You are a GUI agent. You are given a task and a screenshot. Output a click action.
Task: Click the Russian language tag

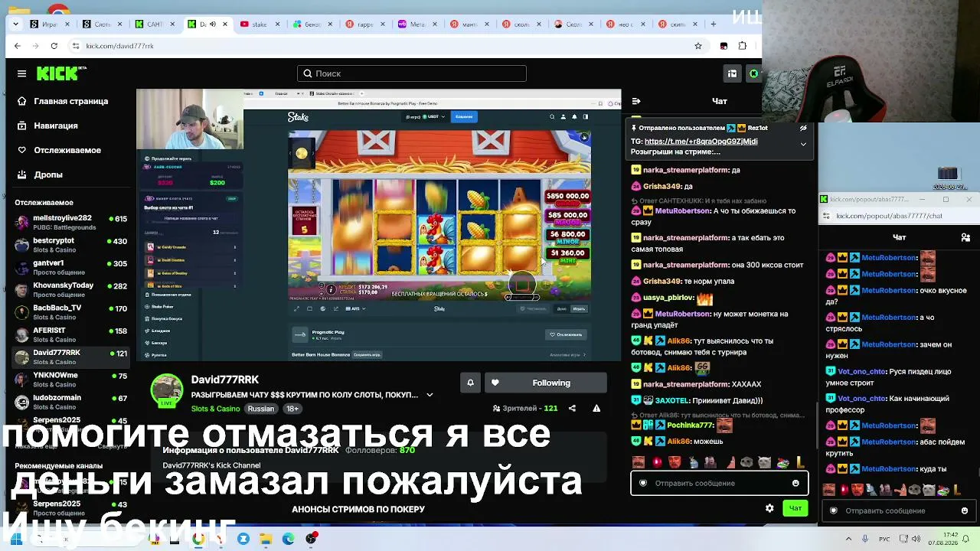[x=260, y=409]
